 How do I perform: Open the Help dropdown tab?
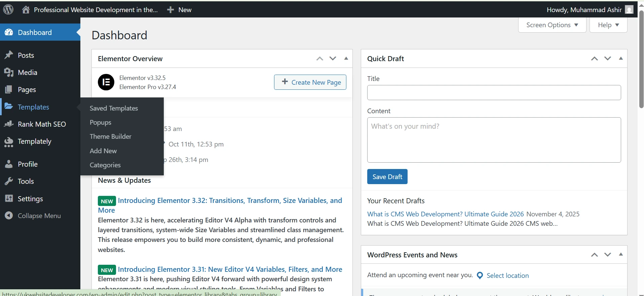pyautogui.click(x=608, y=25)
